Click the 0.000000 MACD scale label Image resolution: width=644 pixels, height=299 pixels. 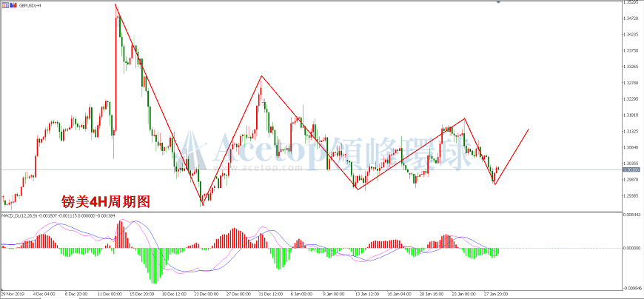[633, 248]
